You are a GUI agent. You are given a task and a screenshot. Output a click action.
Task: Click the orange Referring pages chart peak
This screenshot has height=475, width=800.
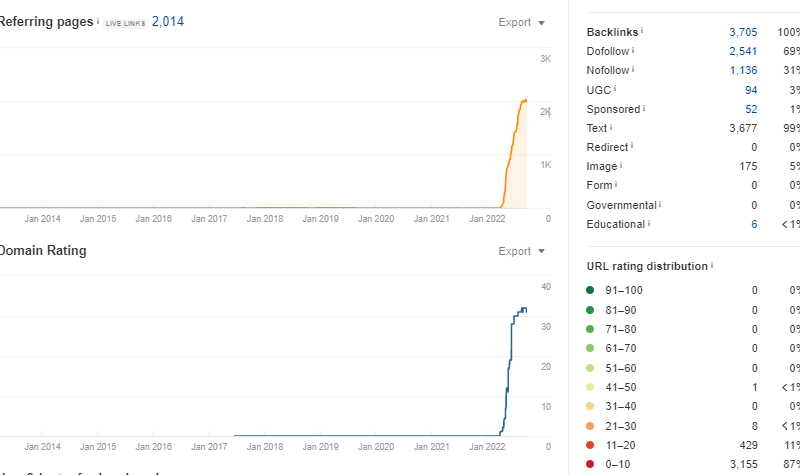[524, 100]
